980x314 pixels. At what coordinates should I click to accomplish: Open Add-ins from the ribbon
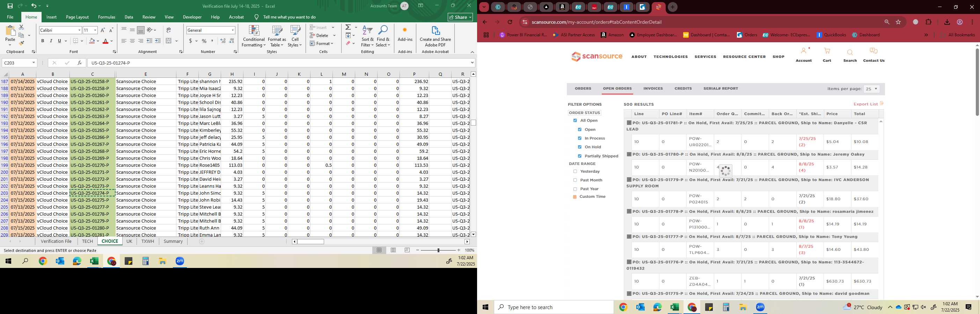click(405, 33)
